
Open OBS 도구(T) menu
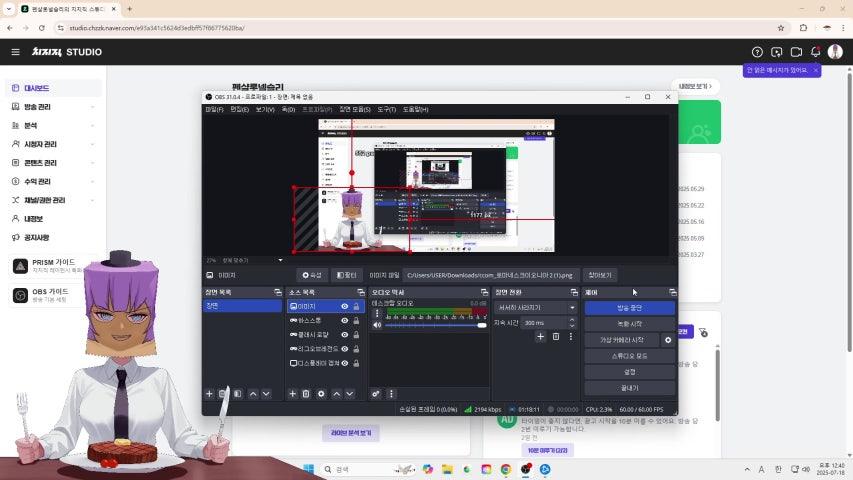pos(387,109)
